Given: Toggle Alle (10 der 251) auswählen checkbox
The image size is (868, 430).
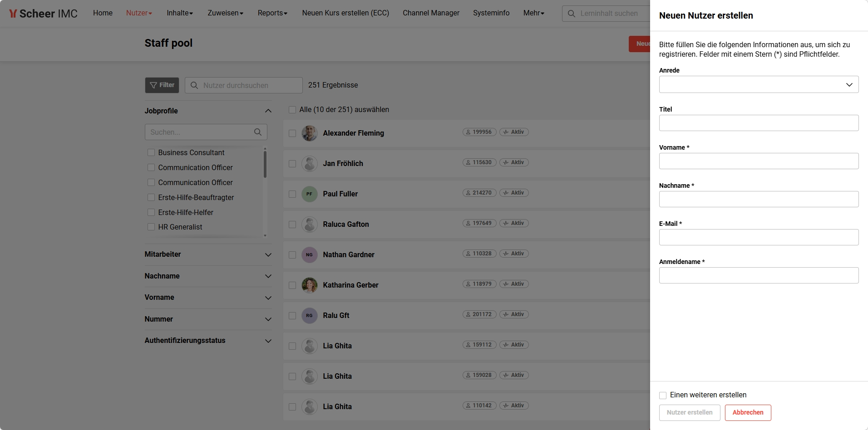Looking at the screenshot, I should coord(292,110).
